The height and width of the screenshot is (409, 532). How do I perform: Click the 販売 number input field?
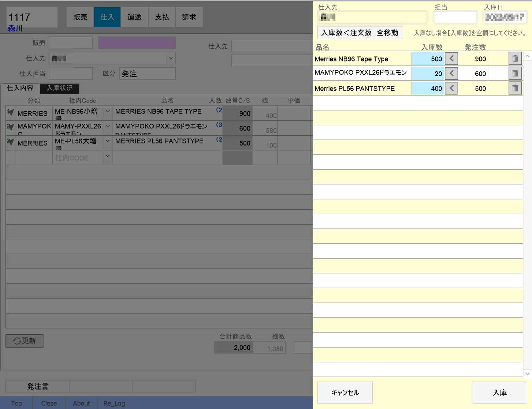[x=71, y=43]
